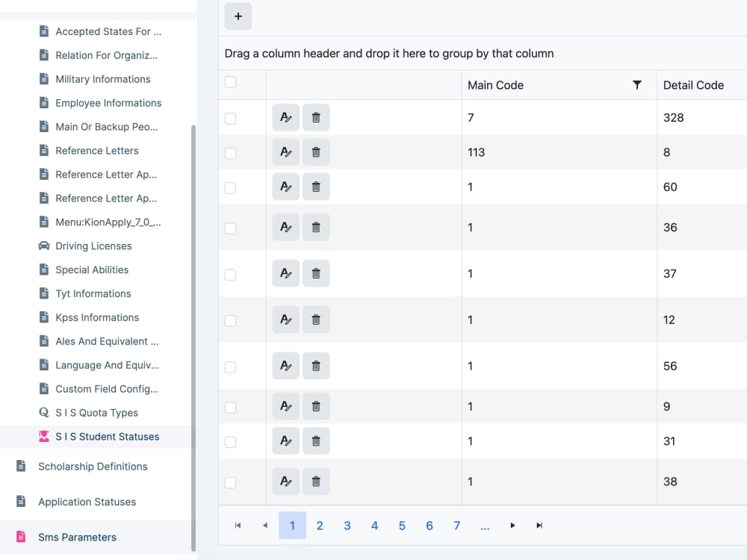Edit the row with Detail Code 60
The image size is (747, 560).
[286, 187]
